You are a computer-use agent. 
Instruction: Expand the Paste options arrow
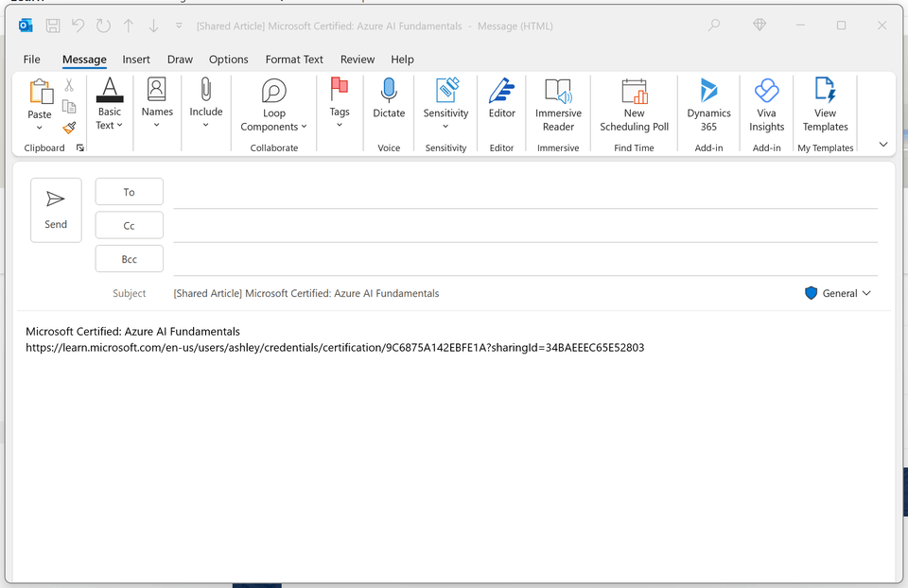(40, 128)
